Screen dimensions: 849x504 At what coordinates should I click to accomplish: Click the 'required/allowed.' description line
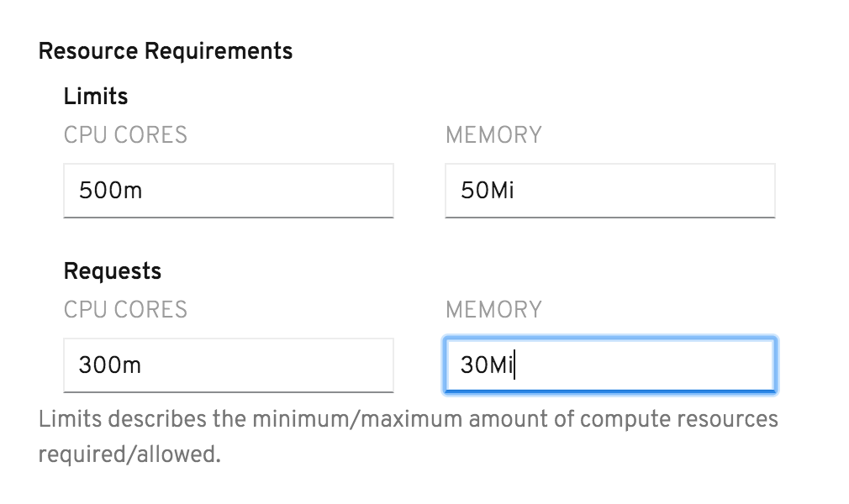[129, 454]
